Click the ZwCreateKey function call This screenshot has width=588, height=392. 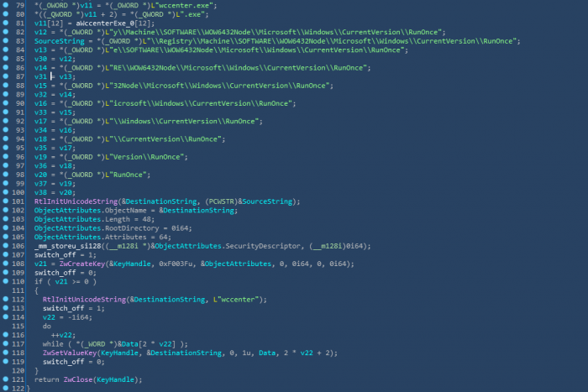pyautogui.click(x=82, y=264)
